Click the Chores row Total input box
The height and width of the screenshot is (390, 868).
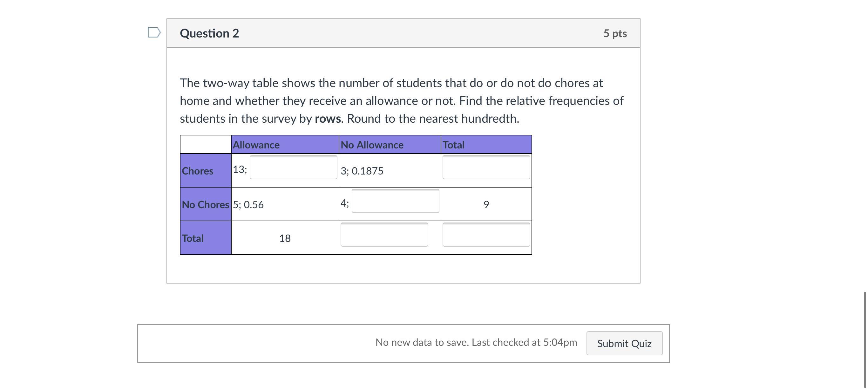pos(486,167)
